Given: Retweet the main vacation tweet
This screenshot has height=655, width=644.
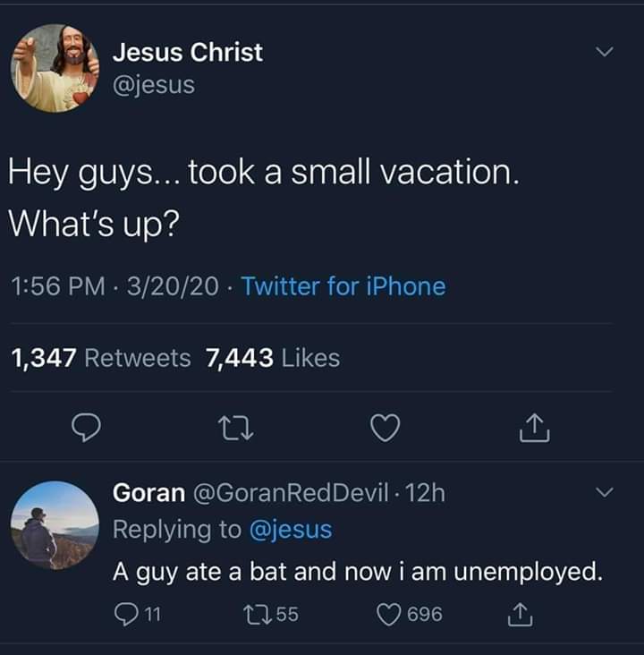Looking at the screenshot, I should tap(237, 430).
